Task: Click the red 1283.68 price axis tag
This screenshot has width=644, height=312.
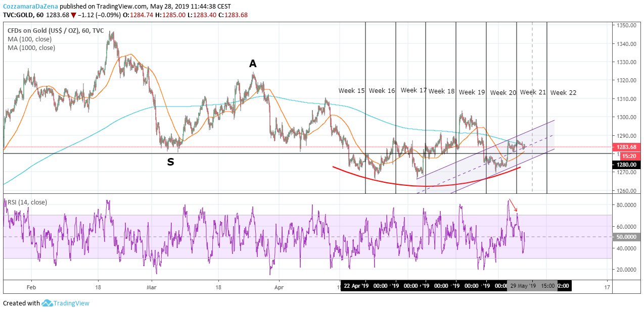Action: click(626, 147)
